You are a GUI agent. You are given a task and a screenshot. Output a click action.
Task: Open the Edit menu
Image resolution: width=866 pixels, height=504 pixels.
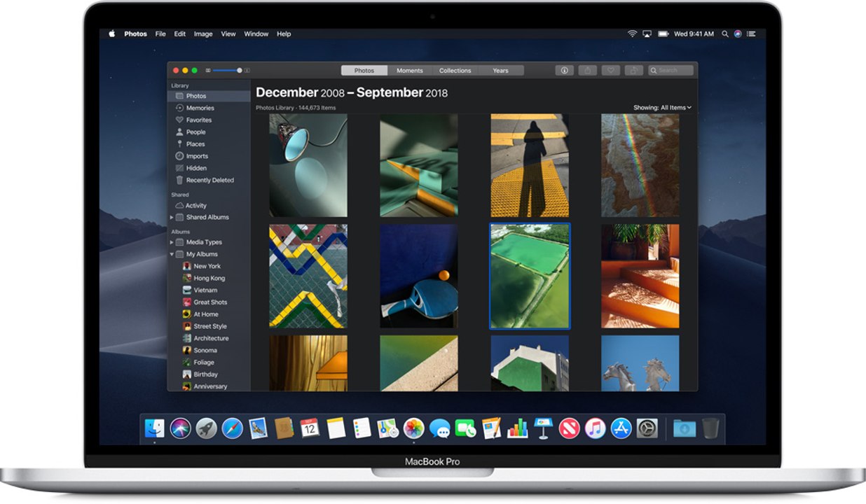[180, 34]
